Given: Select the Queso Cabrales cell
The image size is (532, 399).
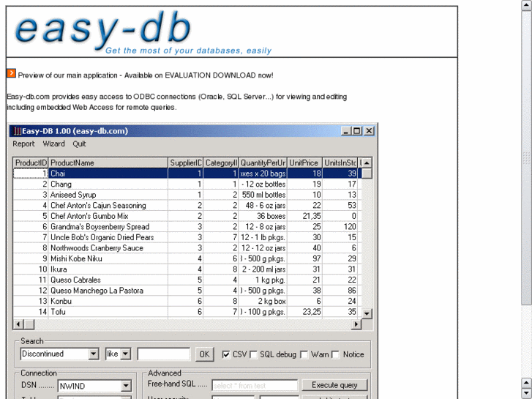Looking at the screenshot, I should pos(108,280).
